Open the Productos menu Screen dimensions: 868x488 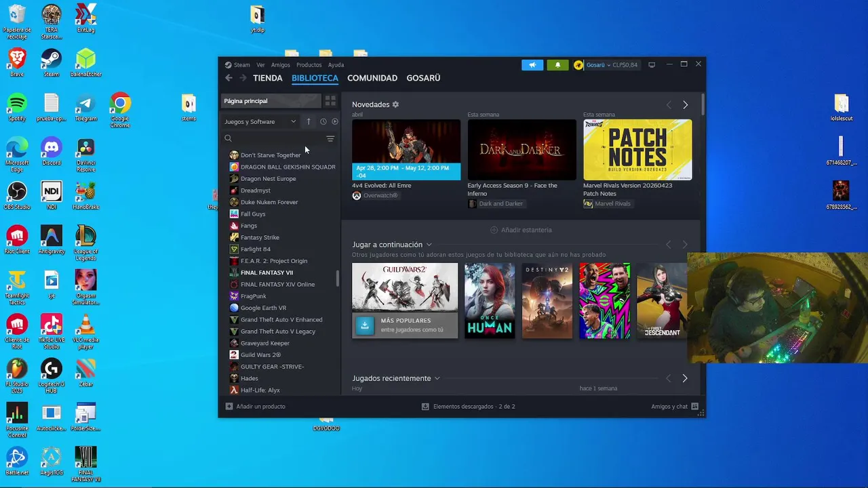[309, 65]
